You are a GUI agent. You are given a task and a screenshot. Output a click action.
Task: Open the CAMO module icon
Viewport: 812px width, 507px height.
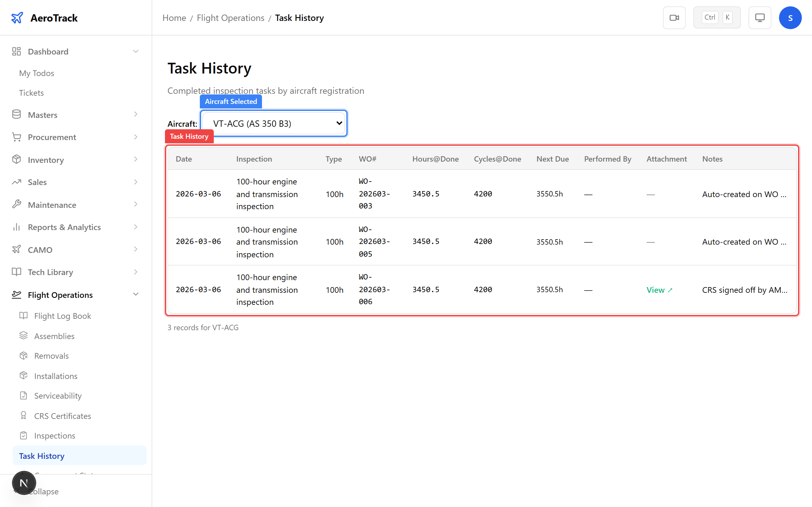tap(16, 249)
